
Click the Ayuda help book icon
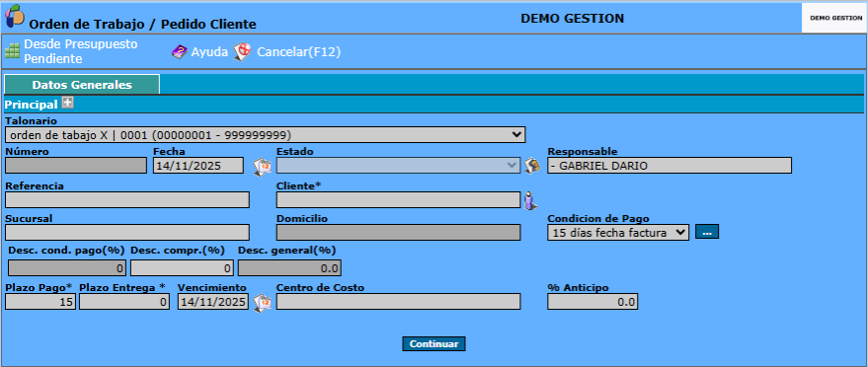click(x=180, y=52)
